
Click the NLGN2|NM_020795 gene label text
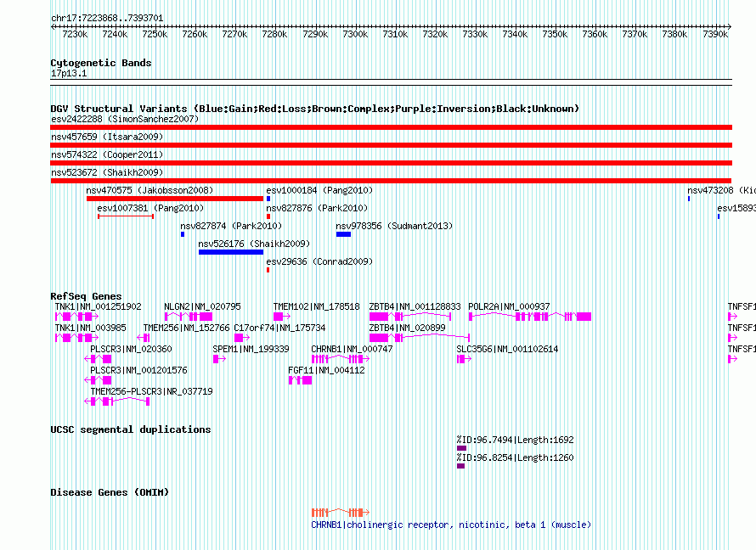[202, 306]
